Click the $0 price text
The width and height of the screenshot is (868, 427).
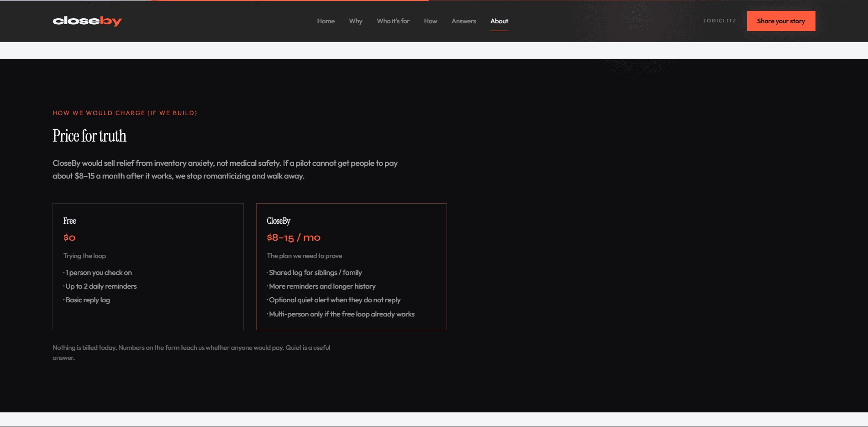click(x=69, y=237)
